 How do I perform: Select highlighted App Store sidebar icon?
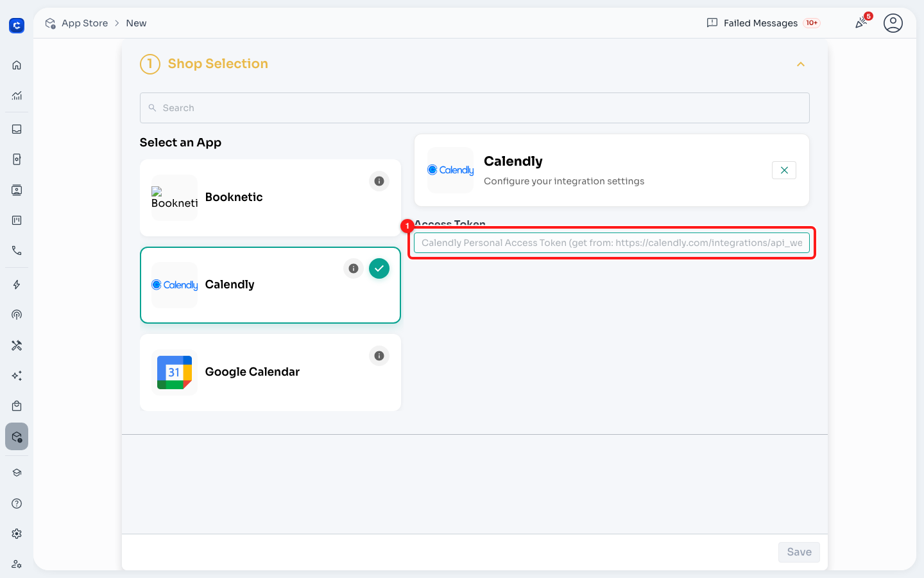point(17,437)
